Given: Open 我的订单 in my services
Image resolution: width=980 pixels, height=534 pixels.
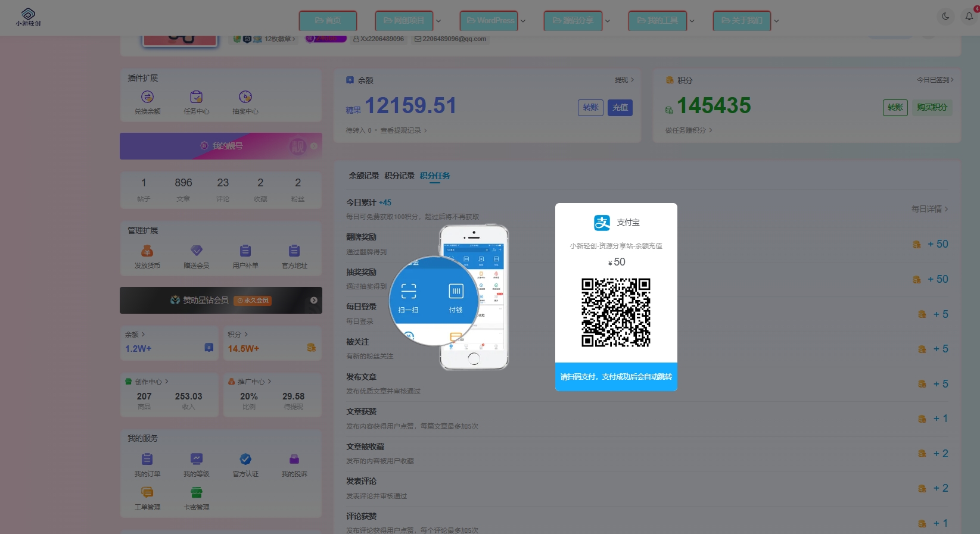Looking at the screenshot, I should point(147,459).
